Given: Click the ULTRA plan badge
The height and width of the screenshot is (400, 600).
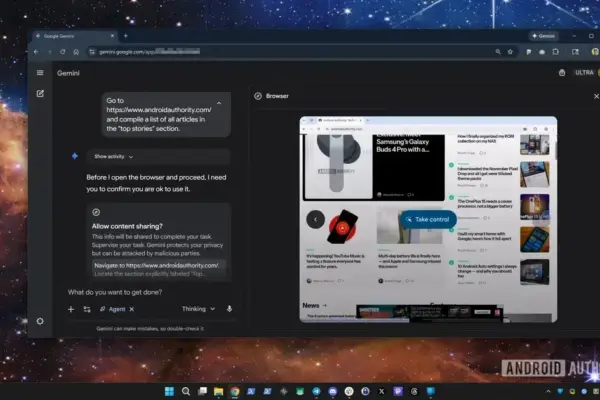Looking at the screenshot, I should (x=584, y=73).
